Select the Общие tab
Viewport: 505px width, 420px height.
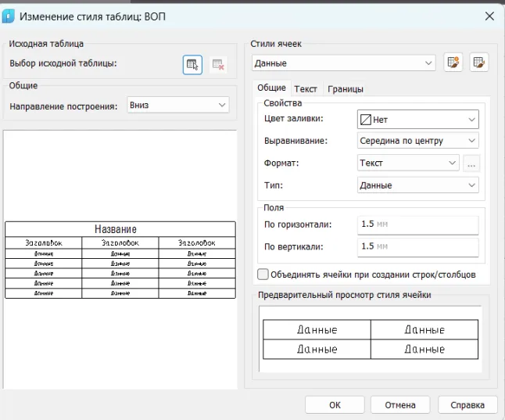271,89
